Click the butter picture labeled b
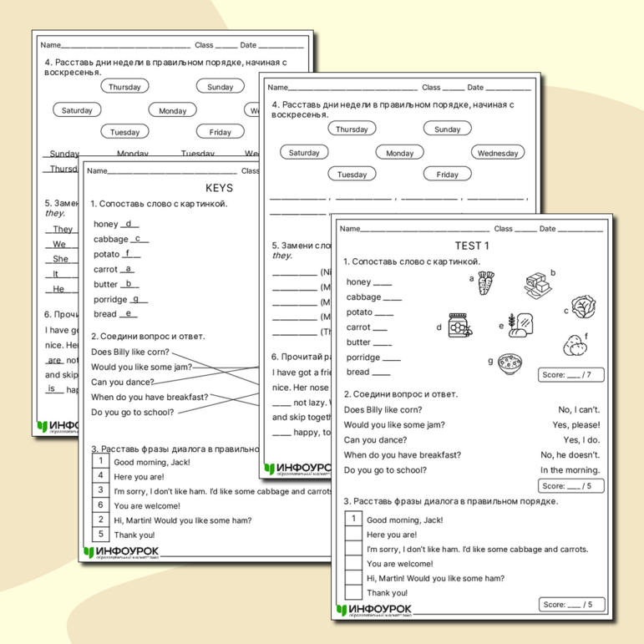644x644 pixels. (x=538, y=285)
